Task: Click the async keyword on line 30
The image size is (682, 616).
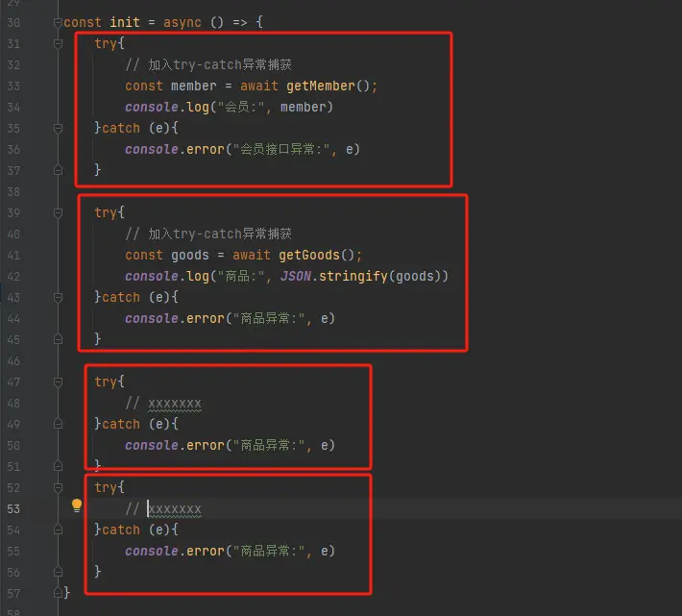Action: [183, 22]
